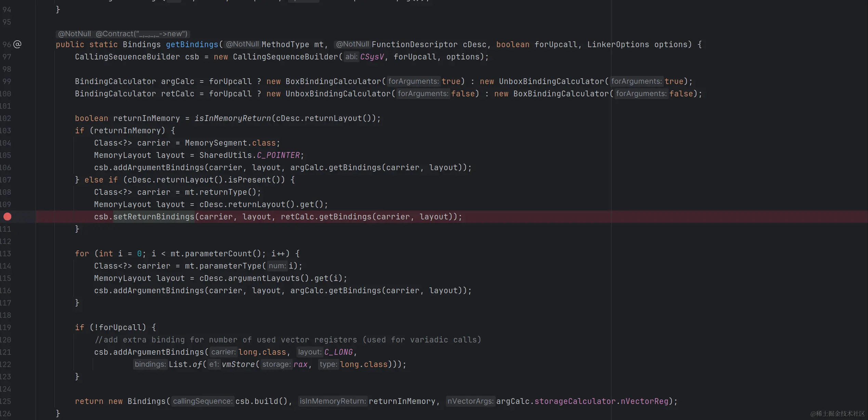This screenshot has width=868, height=420.
Task: Click the setReturnBindings method call
Action: click(154, 217)
